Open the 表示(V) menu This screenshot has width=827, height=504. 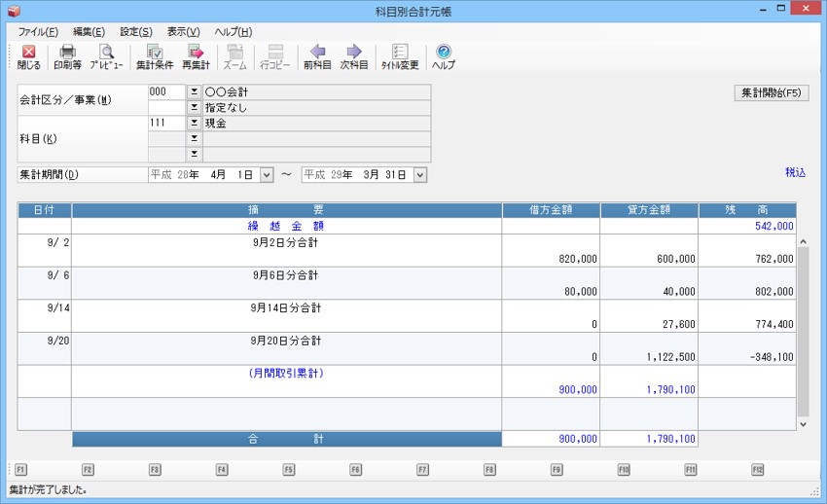(183, 32)
